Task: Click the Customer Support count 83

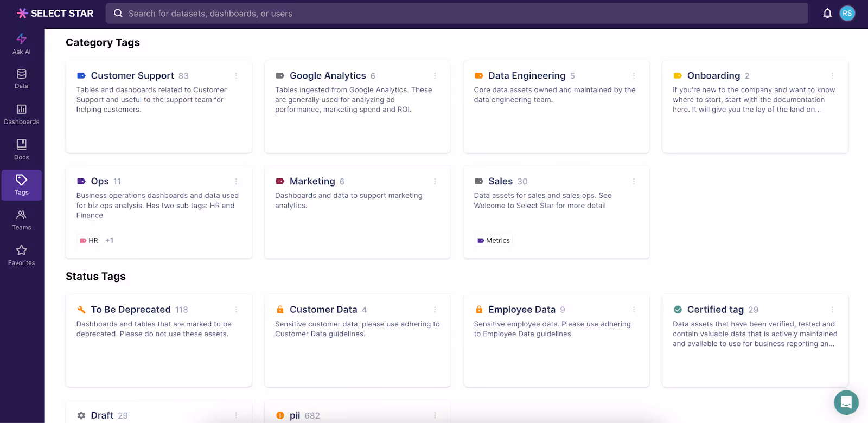Action: click(184, 76)
